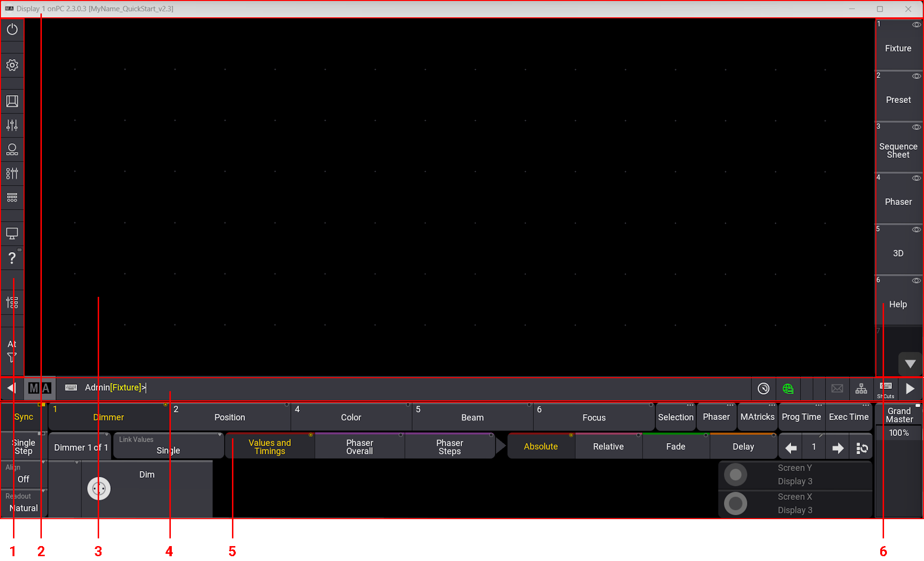Click the power icon in left sidebar

(12, 29)
